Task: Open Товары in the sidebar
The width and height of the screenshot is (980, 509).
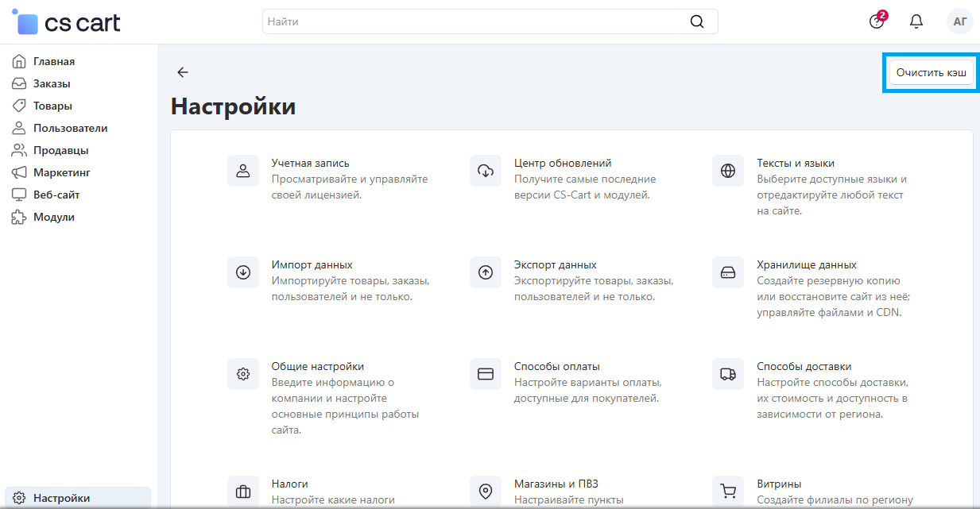Action: pyautogui.click(x=52, y=106)
